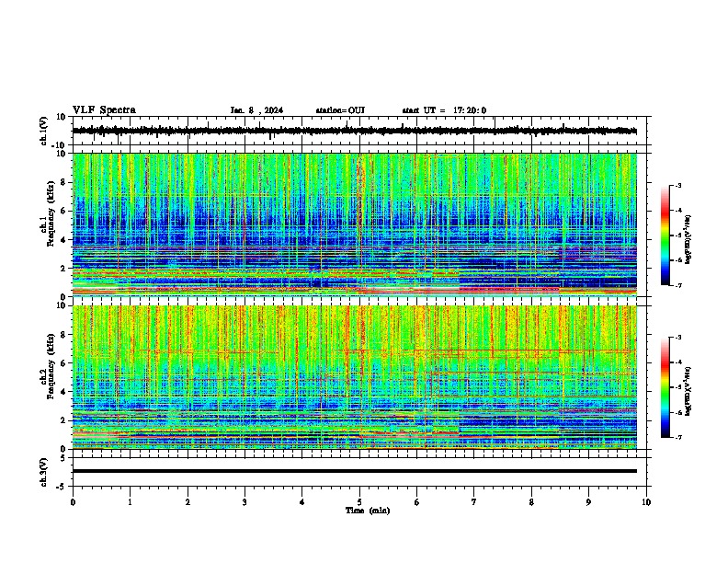This screenshot has width=728, height=563.
Task: Click the "5" tick on ch.3(V) axis
Action: pyautogui.click(x=63, y=458)
